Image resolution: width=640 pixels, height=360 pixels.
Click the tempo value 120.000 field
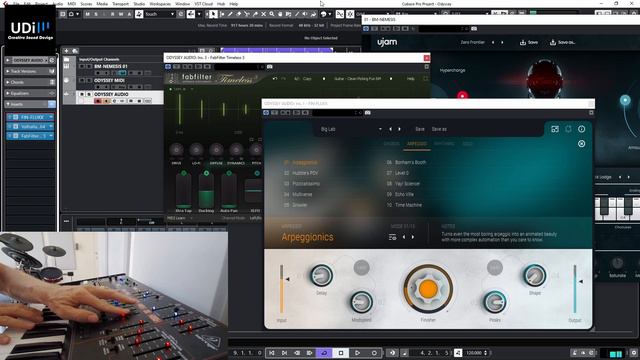tap(474, 353)
